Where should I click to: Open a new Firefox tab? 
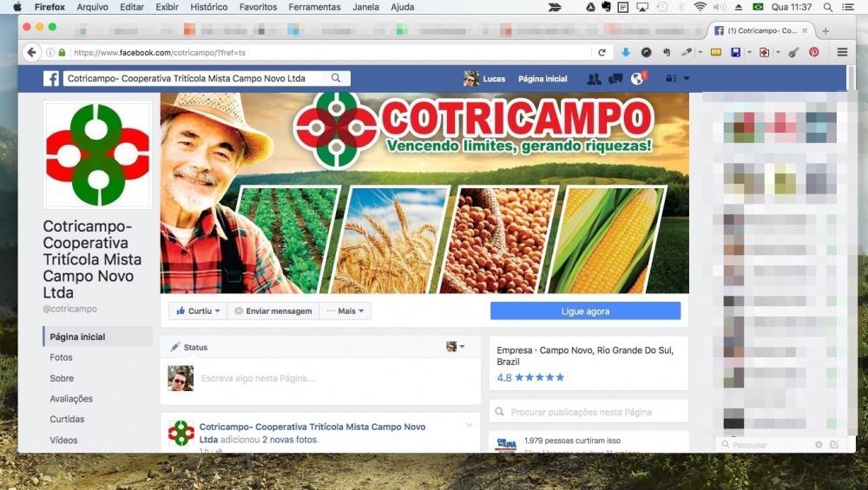(x=825, y=31)
